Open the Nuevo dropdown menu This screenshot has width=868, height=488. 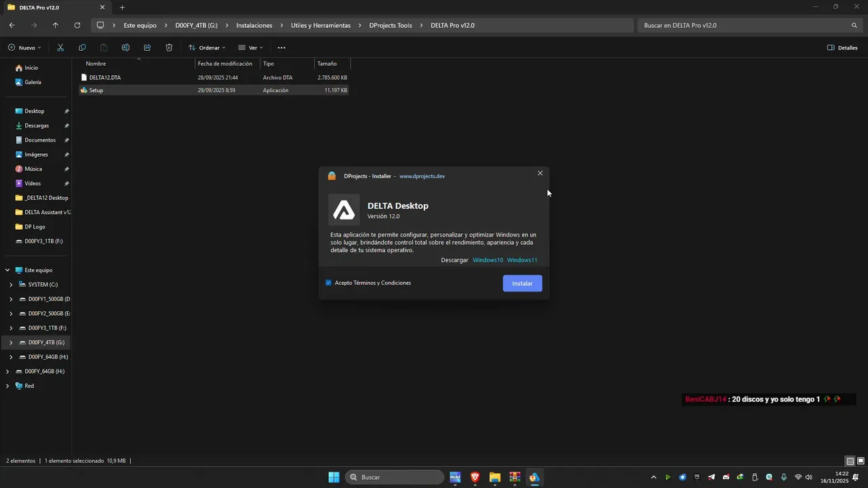pyautogui.click(x=24, y=47)
